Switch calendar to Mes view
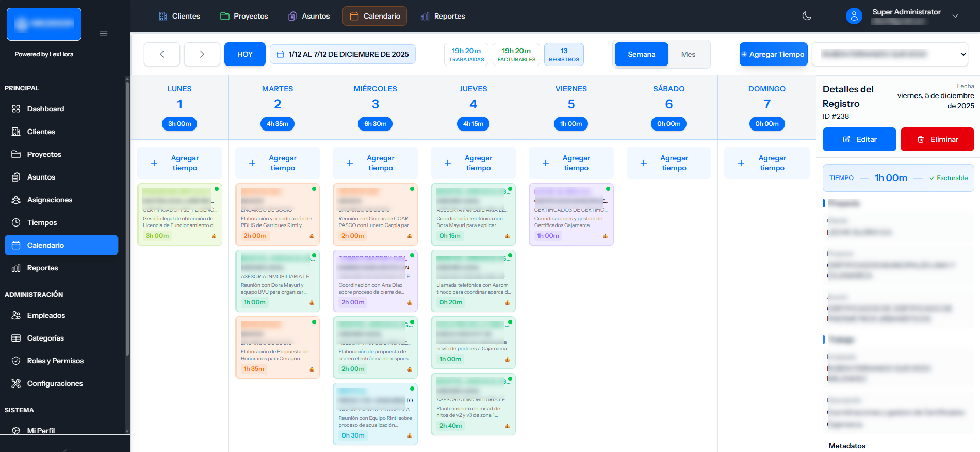This screenshot has height=452, width=980. point(688,54)
